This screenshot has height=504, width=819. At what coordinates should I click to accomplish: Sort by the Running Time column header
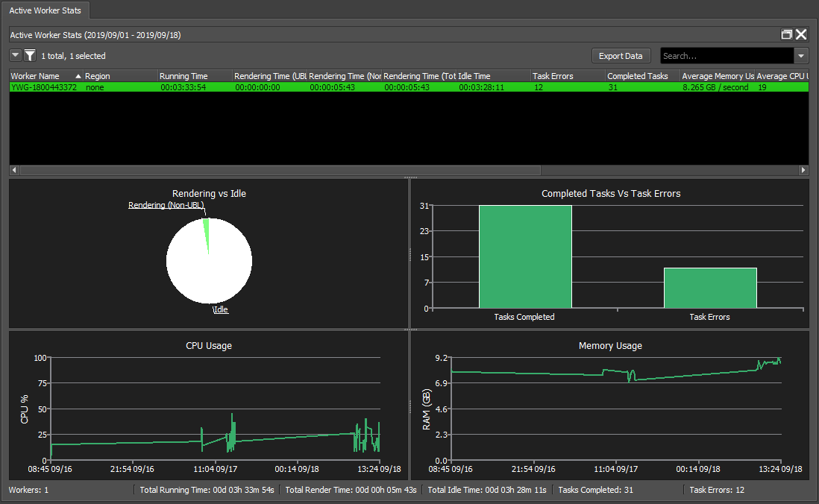[195, 76]
